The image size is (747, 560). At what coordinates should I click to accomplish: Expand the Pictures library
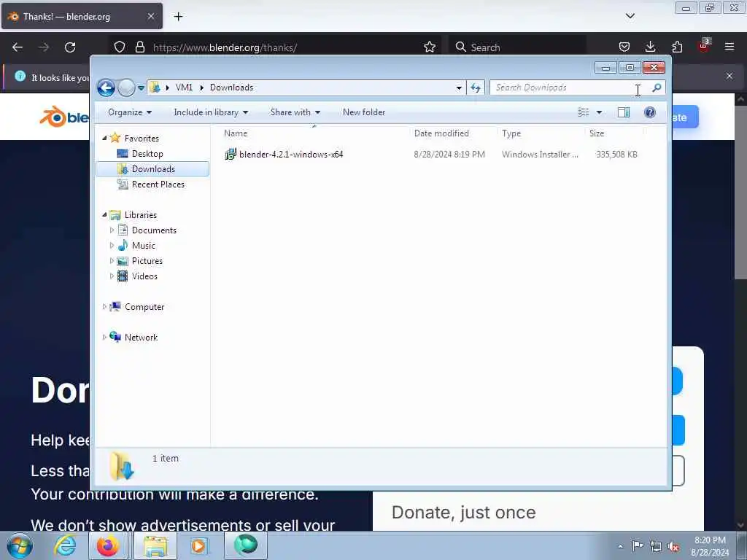(112, 260)
